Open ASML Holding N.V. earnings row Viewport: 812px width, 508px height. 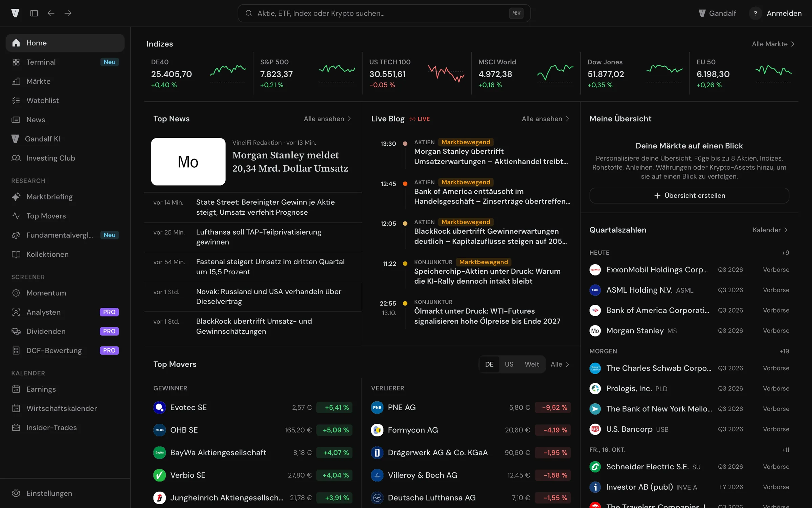[689, 290]
